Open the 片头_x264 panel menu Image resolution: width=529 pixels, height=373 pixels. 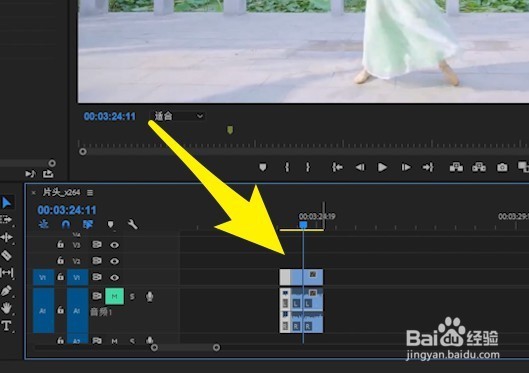click(x=90, y=193)
